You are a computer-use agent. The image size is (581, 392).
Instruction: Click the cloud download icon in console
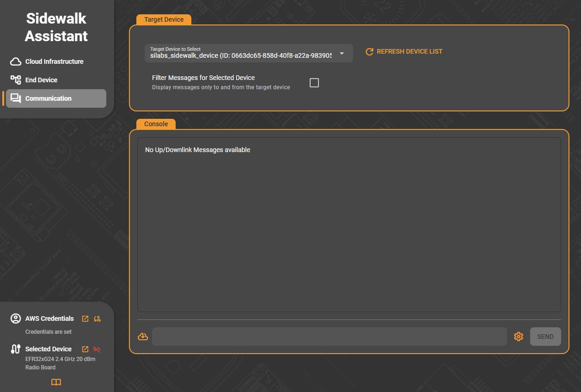(x=143, y=337)
